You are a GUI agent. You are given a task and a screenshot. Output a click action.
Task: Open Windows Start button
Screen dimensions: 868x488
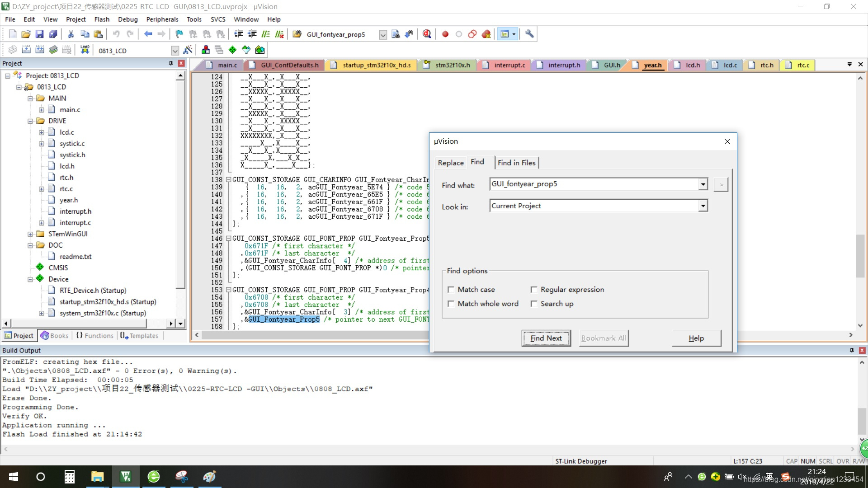coord(14,477)
